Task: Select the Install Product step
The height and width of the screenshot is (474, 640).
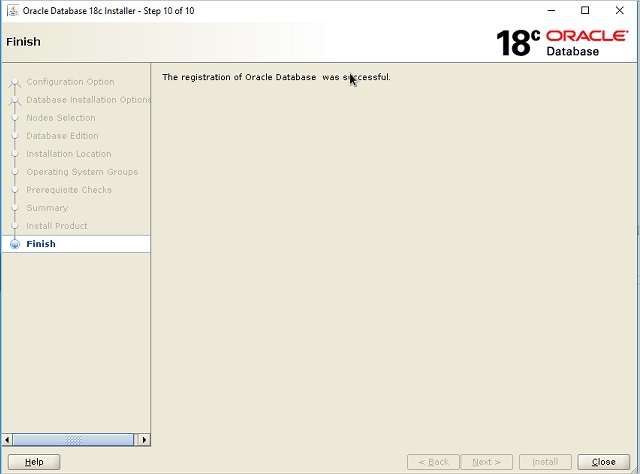Action: (57, 226)
